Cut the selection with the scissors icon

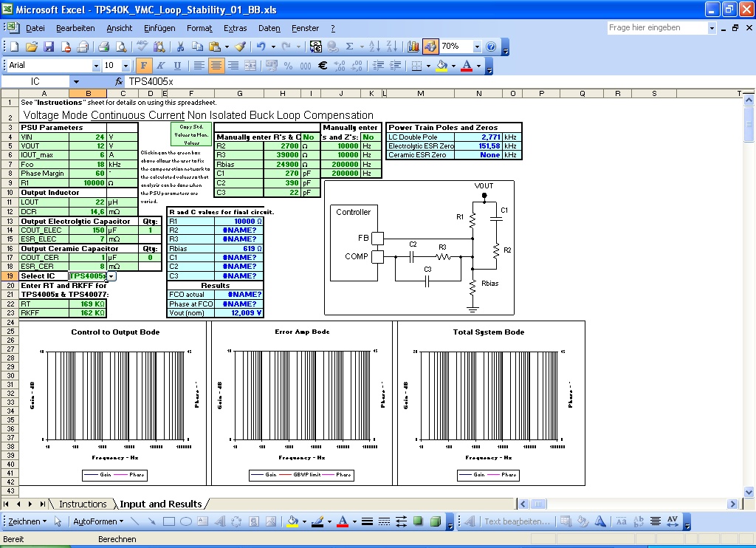pyautogui.click(x=180, y=47)
